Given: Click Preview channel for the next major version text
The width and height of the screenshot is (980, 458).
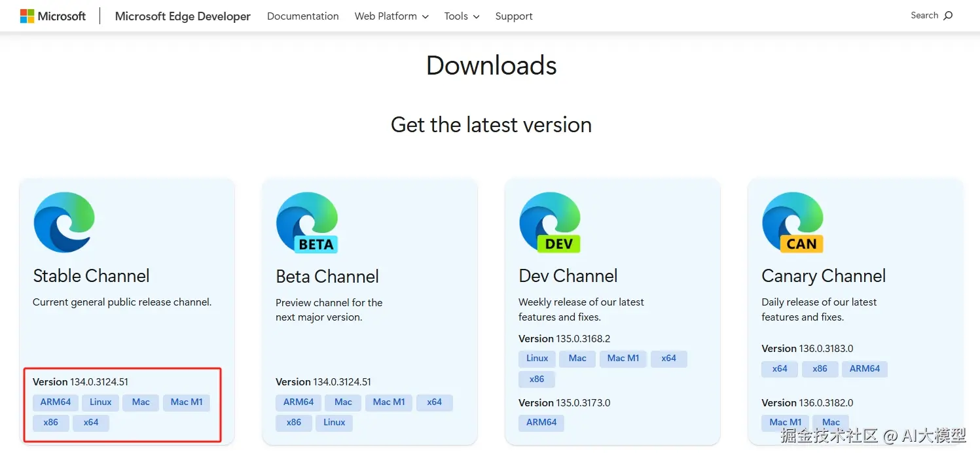Looking at the screenshot, I should (x=329, y=310).
